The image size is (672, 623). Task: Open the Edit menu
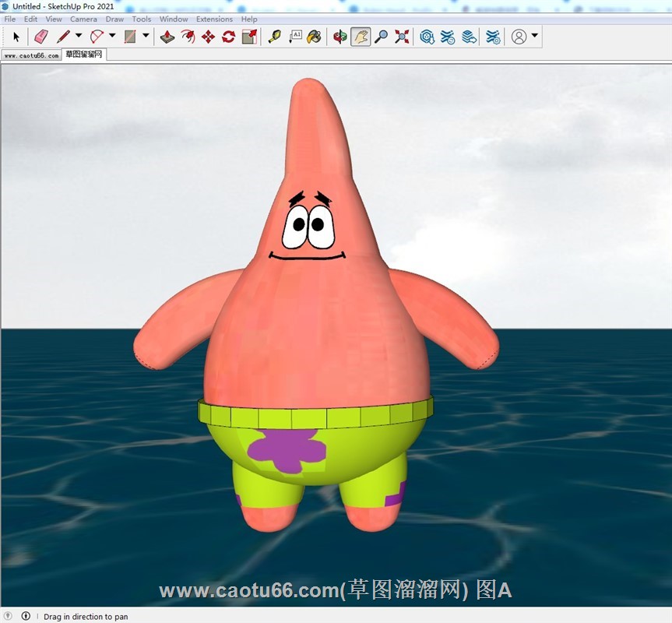pos(30,19)
